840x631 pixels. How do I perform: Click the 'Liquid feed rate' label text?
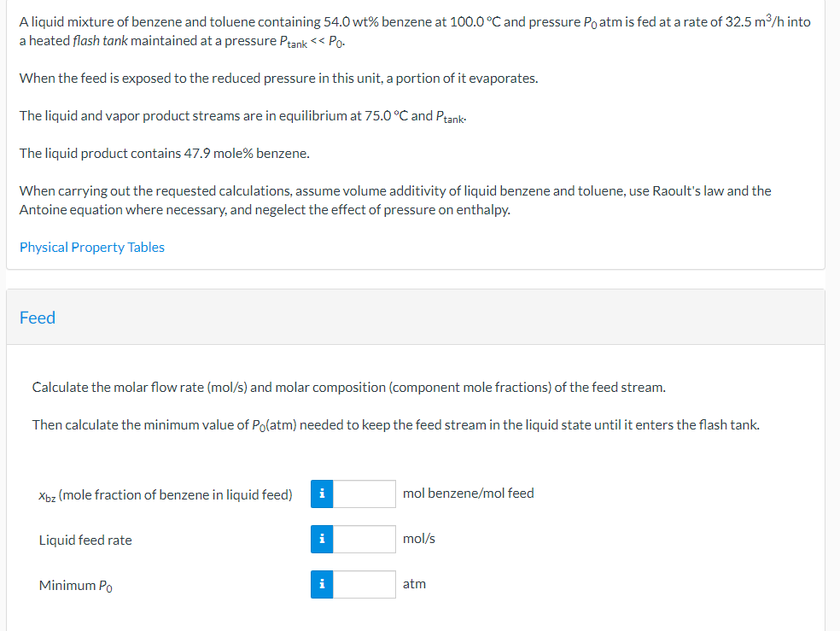point(85,540)
